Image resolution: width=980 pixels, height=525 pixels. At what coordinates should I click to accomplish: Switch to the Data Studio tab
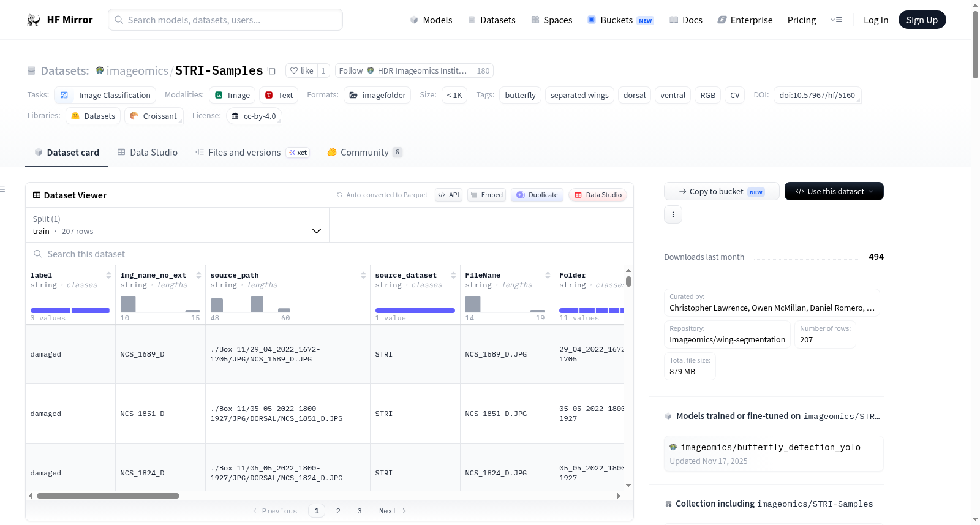point(148,153)
